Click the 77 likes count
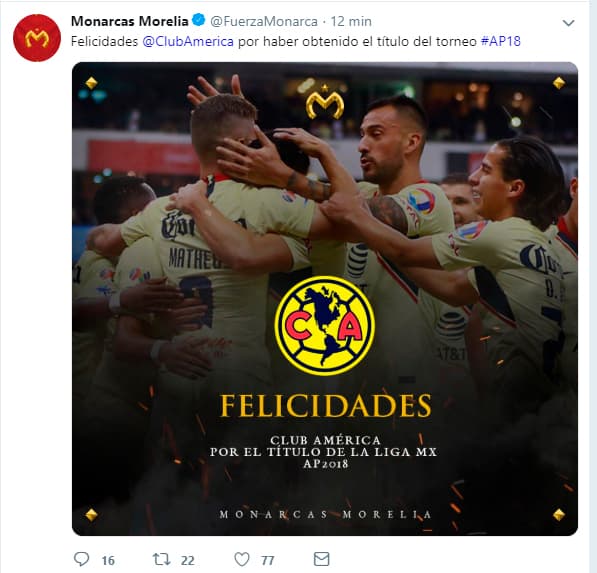Image resolution: width=597 pixels, height=573 pixels. pyautogui.click(x=268, y=560)
